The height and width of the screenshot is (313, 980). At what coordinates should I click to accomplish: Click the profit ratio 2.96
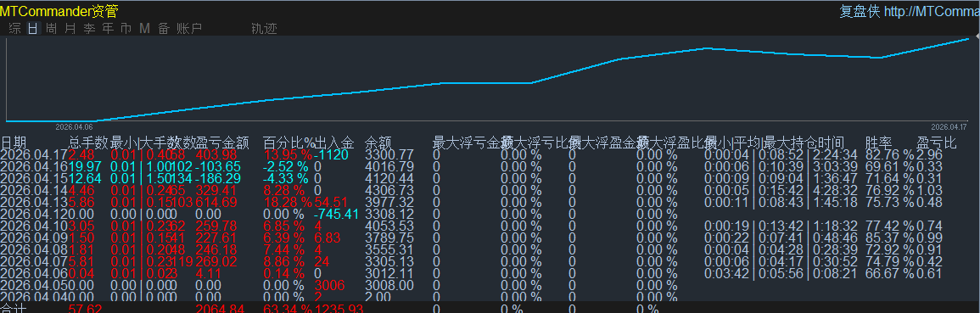tap(929, 155)
